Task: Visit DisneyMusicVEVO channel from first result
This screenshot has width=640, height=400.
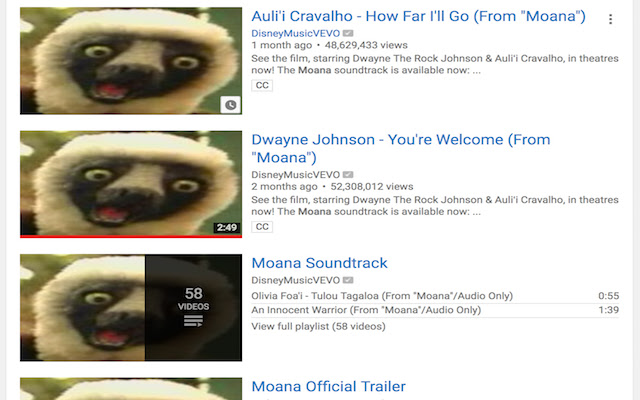Action: (x=296, y=33)
